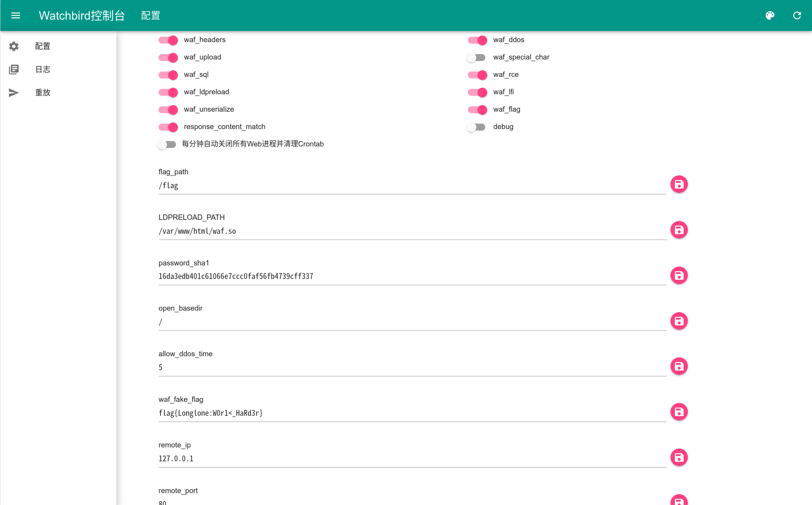Screen dimensions: 812x505
Task: Enable the waf_special_char switch
Action: point(476,58)
